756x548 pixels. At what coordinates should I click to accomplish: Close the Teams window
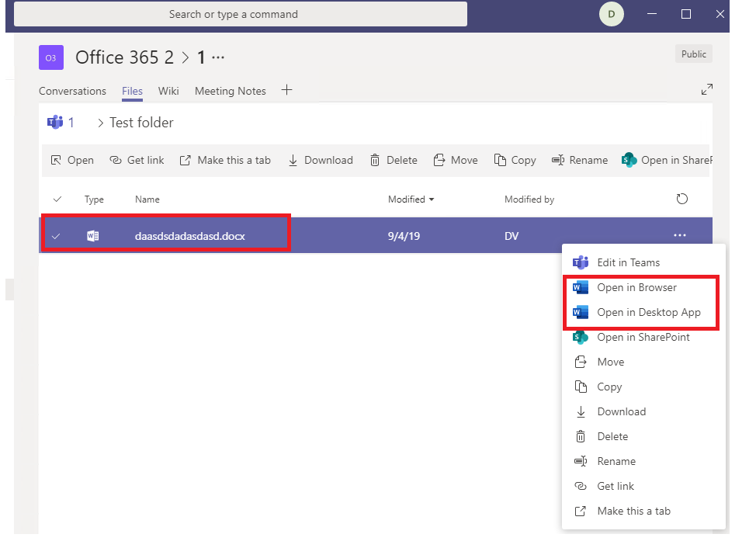(x=720, y=14)
